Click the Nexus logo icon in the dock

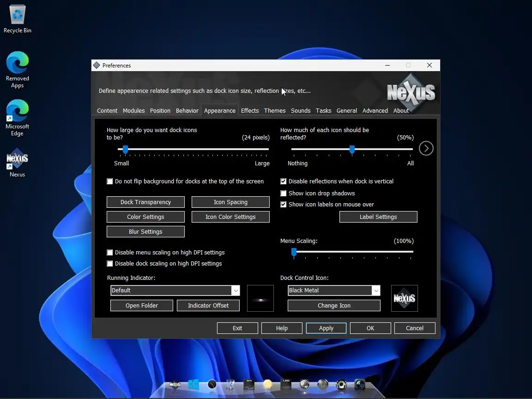[175, 384]
